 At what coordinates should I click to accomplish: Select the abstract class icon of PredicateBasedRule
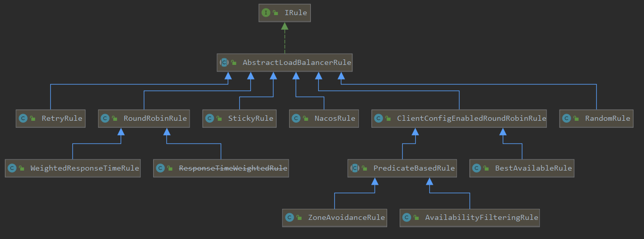click(x=355, y=168)
